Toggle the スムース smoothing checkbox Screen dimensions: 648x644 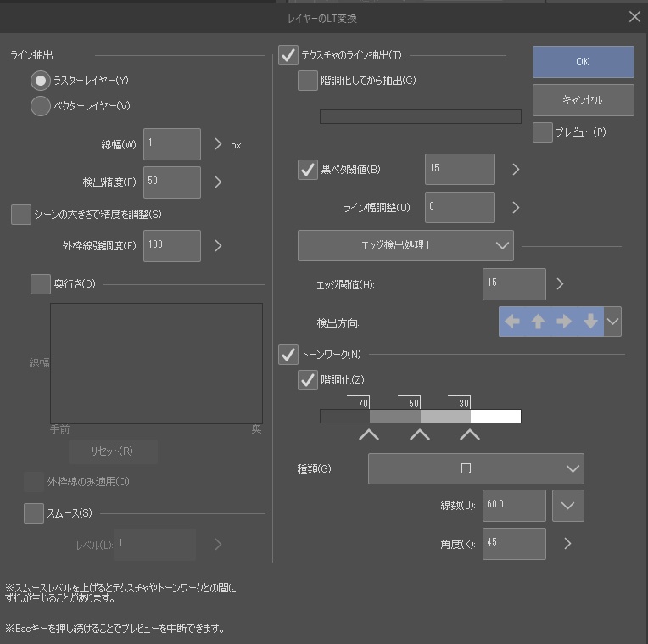coord(34,512)
